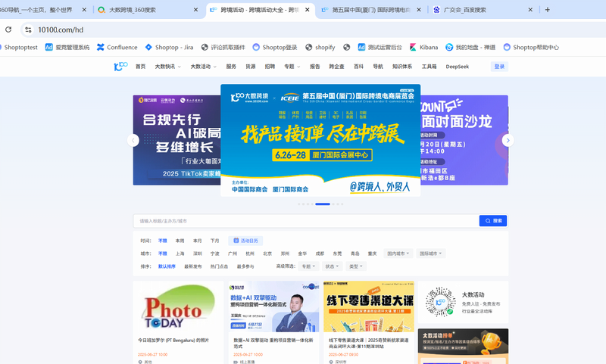Close the 广交会_百度搜索 tab
Screen dimensions: 606x364
point(530,10)
